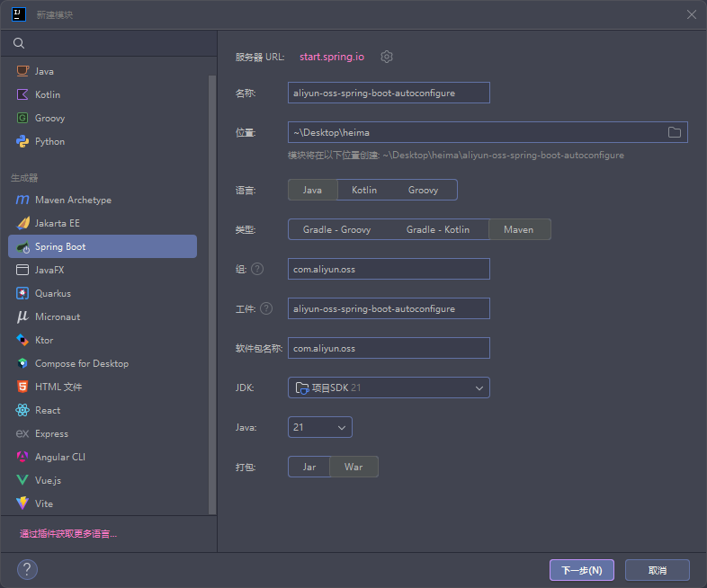Select Vite label in list
The width and height of the screenshot is (707, 588).
pos(44,503)
